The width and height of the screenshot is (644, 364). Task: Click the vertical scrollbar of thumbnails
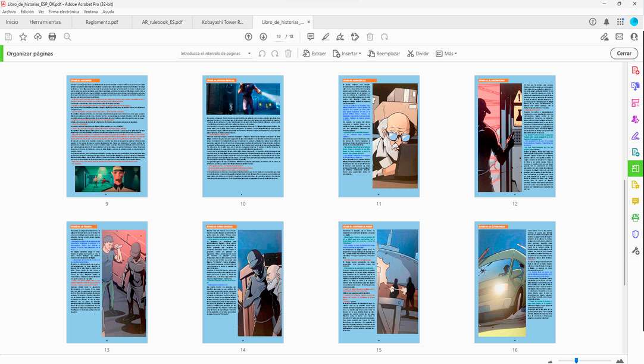pos(624,232)
